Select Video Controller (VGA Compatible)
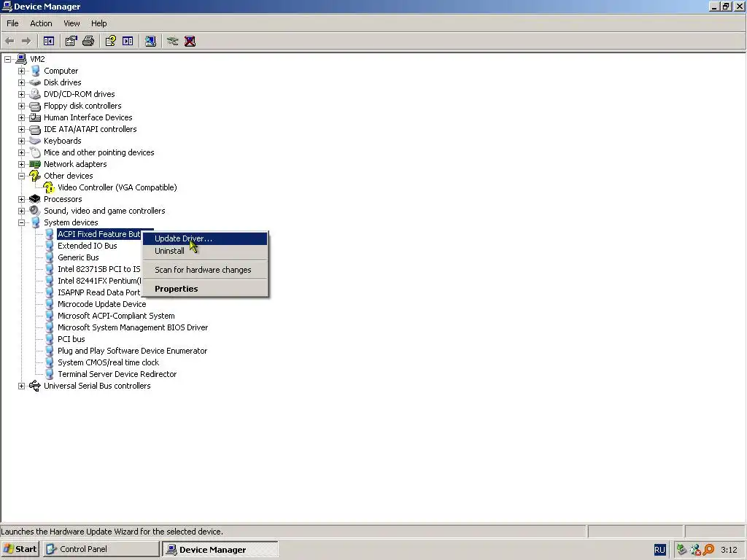The image size is (747, 560). [x=117, y=187]
